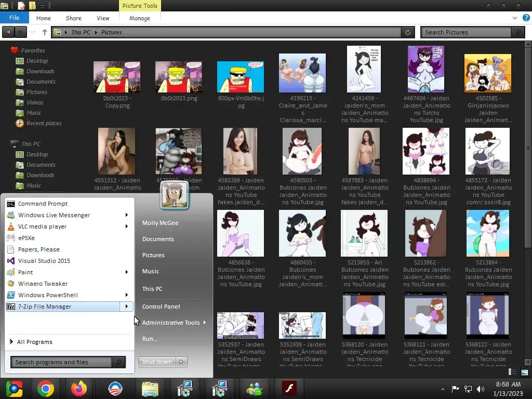Expand the ribbon with the chevron
The width and height of the screenshot is (532, 399).
click(515, 18)
